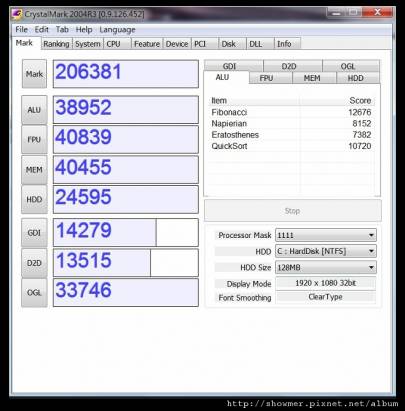Run the HDD benchmark button
The image size is (405, 411).
[x=34, y=199]
